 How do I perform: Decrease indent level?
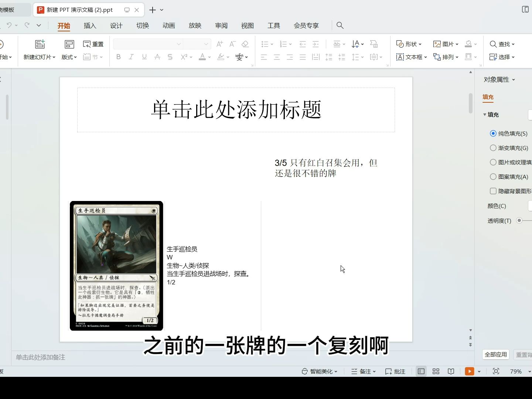tap(303, 44)
